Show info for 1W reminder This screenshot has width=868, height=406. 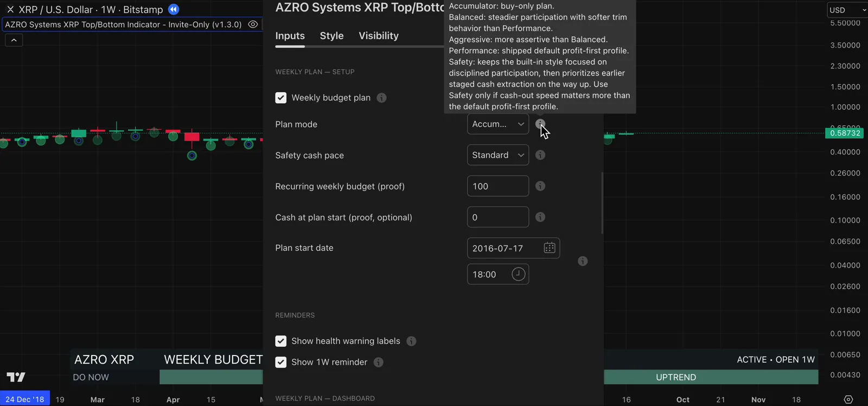(x=379, y=362)
